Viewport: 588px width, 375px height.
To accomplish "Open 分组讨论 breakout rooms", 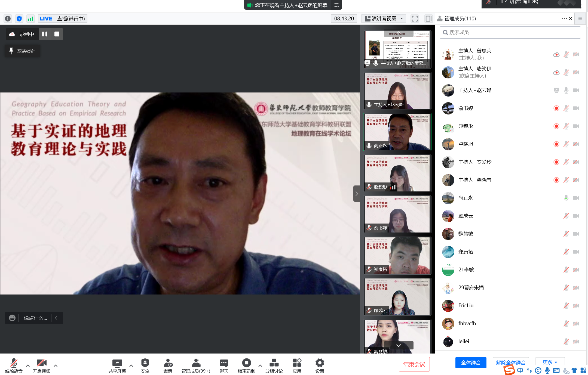I will coord(274,365).
